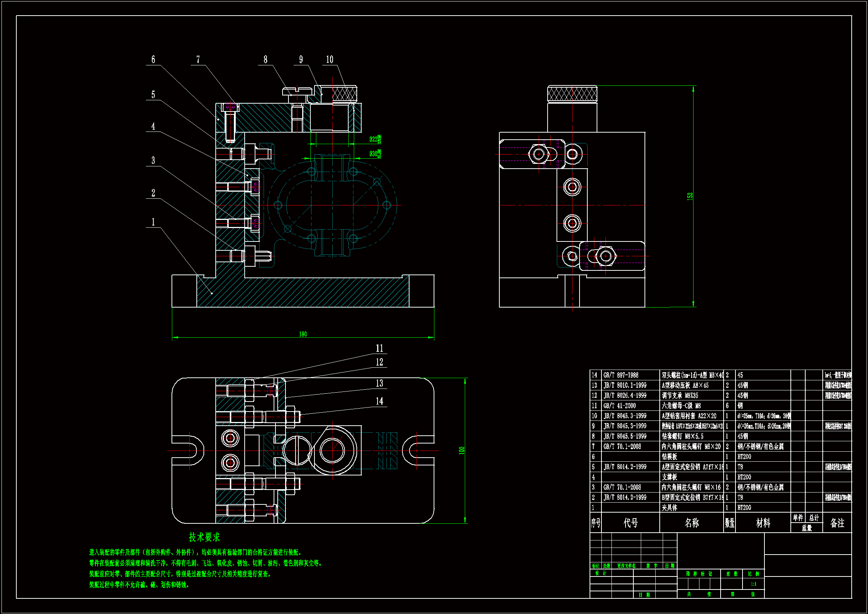Viewport: 868px width, 614px height.
Task: Click the part balloon number 6
Action: [x=153, y=59]
